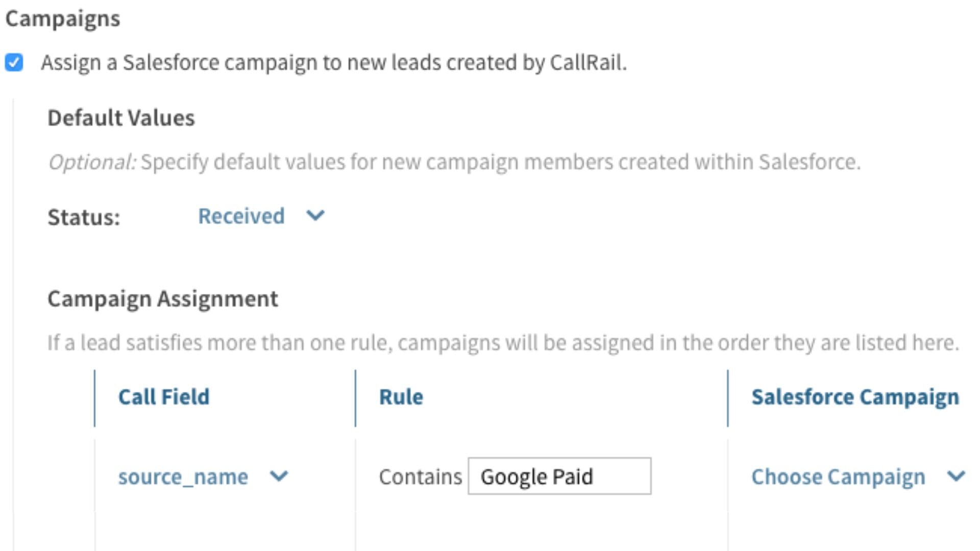
Task: Click the Salesforce Campaign column header
Action: (855, 397)
